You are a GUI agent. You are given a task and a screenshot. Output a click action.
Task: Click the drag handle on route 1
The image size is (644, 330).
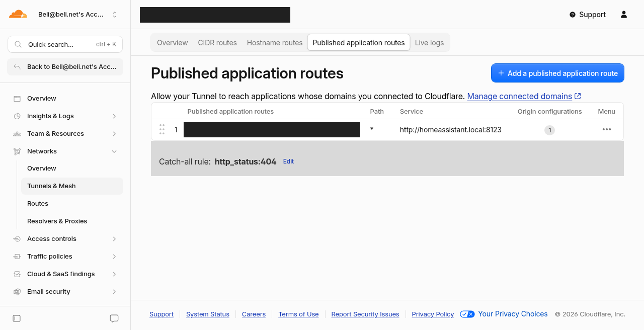(162, 130)
